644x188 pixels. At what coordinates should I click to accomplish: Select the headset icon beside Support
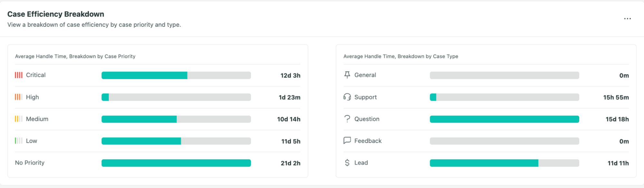[347, 97]
